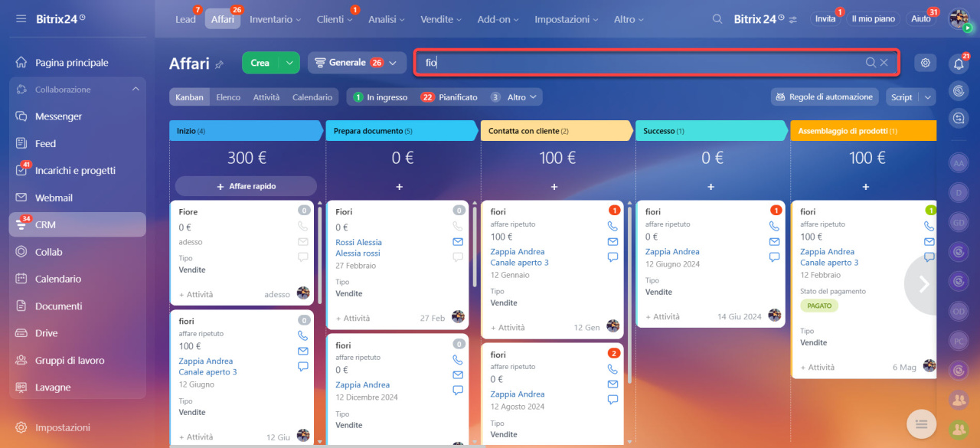Expand the Impostazioni top menu
The image size is (980, 448).
coord(567,19)
